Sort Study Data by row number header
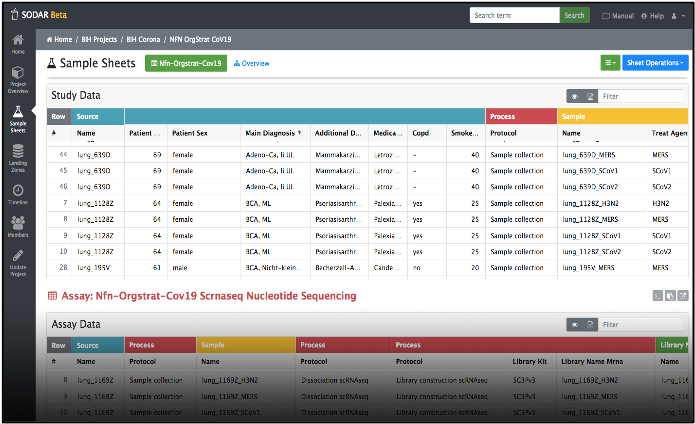 (59, 133)
